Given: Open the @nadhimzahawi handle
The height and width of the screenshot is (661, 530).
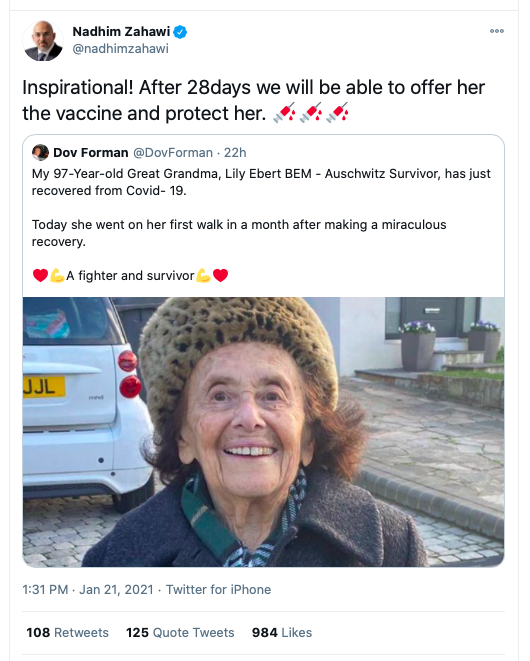Looking at the screenshot, I should coord(121,49).
